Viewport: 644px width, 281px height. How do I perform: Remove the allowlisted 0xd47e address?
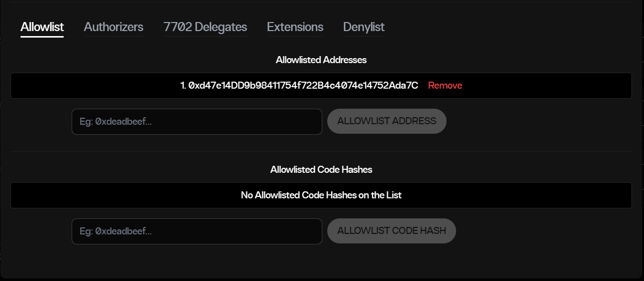445,86
